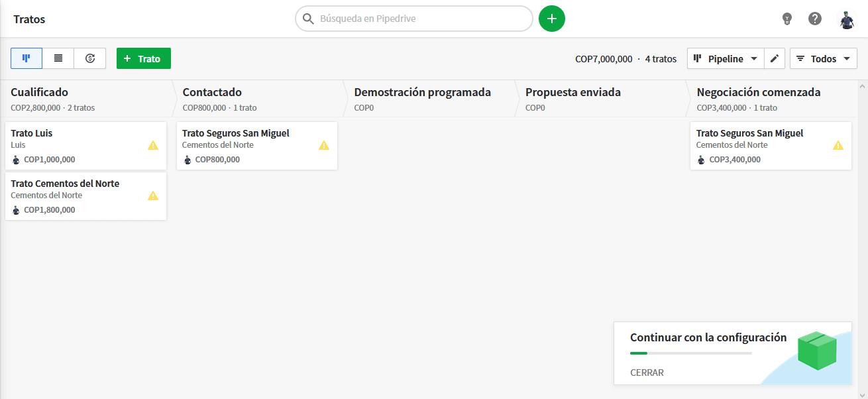Select the Demostración programada stage header

[x=423, y=92]
